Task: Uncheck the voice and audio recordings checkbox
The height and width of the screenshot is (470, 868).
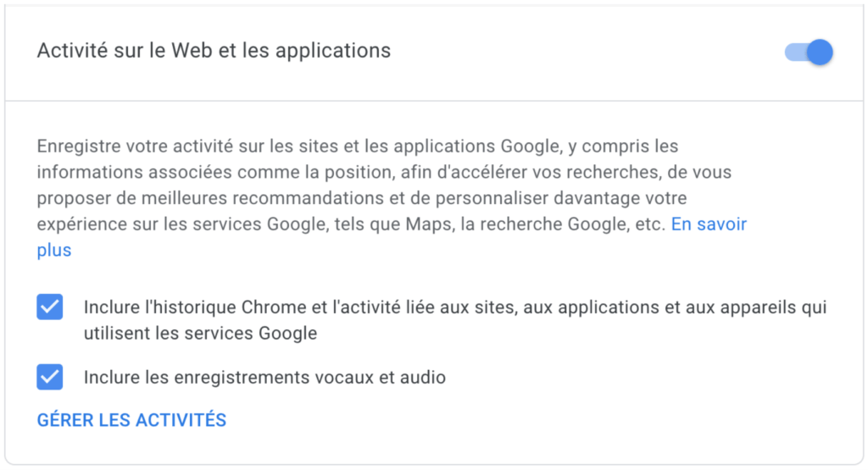Action: click(x=50, y=377)
